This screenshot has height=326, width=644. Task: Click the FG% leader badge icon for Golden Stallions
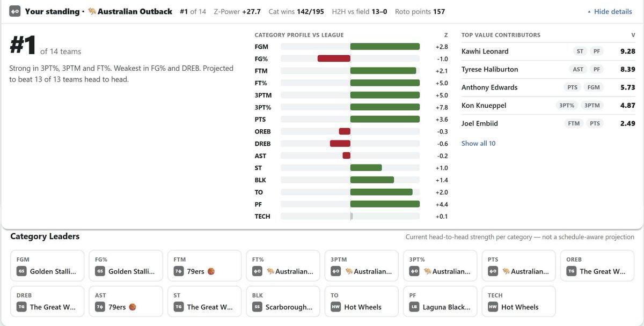[x=100, y=271]
